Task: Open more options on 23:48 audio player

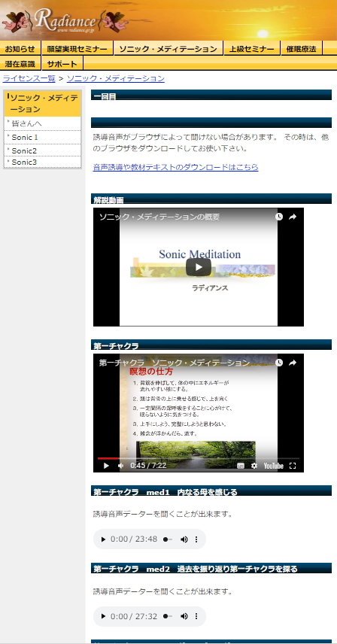Action: (x=196, y=539)
